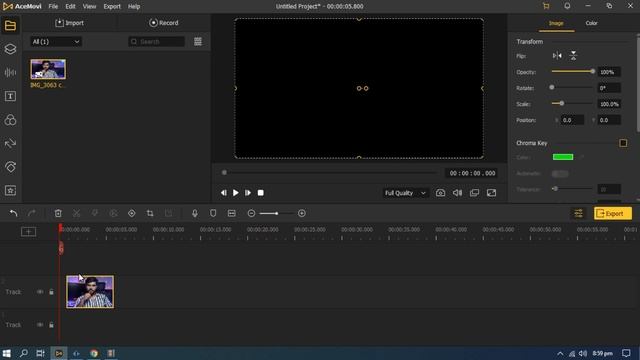
Task: Open the Animations panel in sidebar
Action: tap(10, 167)
